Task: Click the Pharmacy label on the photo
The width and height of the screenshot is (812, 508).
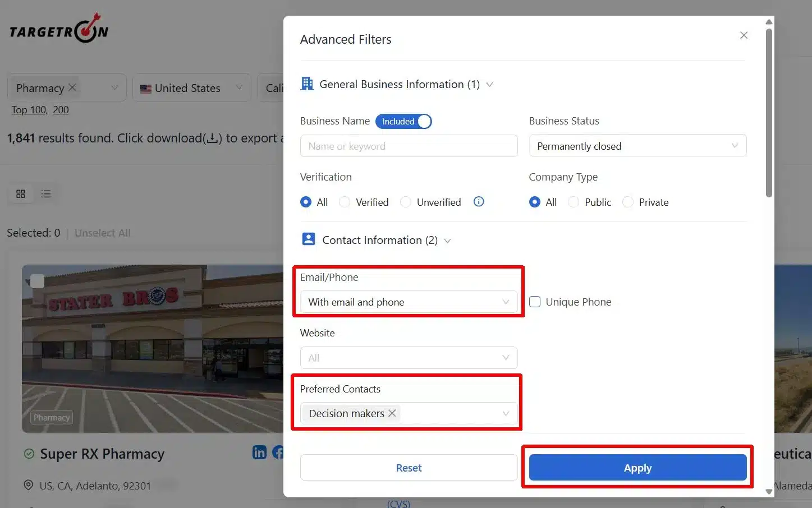Action: click(52, 418)
